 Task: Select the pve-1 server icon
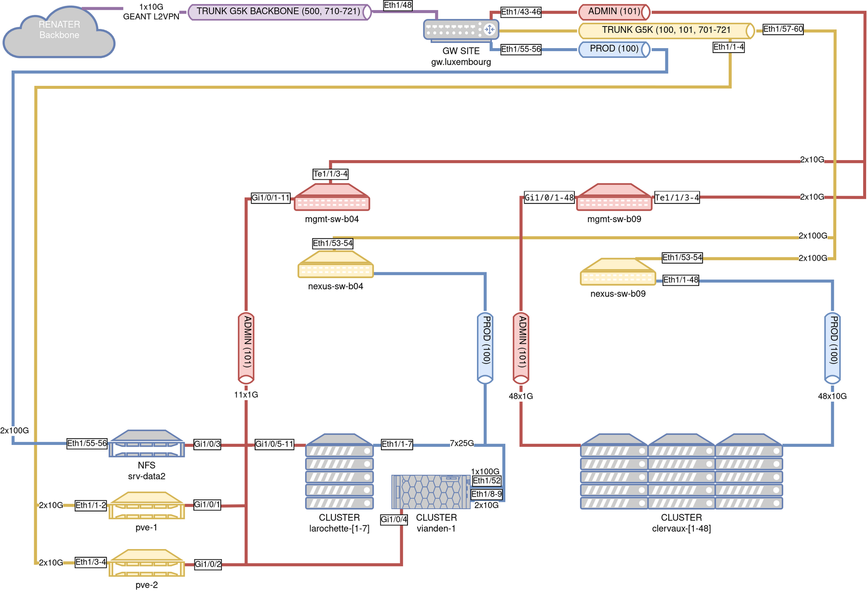point(147,505)
